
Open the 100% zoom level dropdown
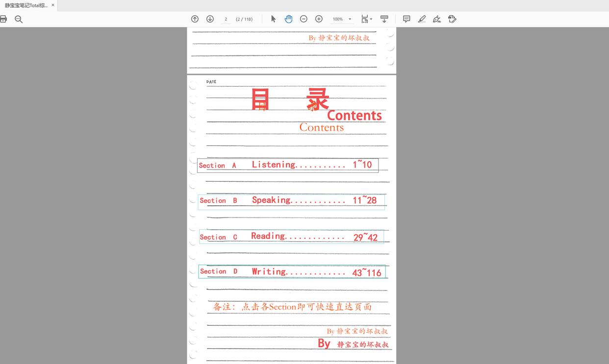pos(340,19)
